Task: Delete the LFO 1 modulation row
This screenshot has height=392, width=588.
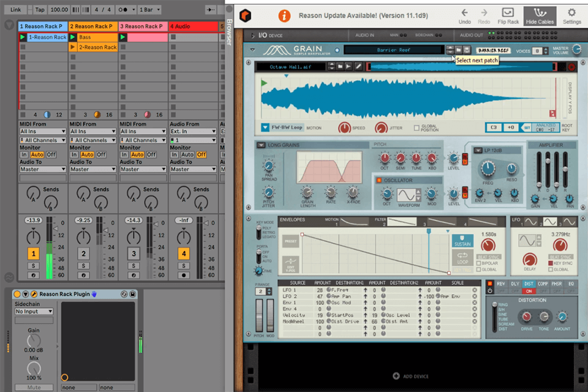Action: click(475, 290)
